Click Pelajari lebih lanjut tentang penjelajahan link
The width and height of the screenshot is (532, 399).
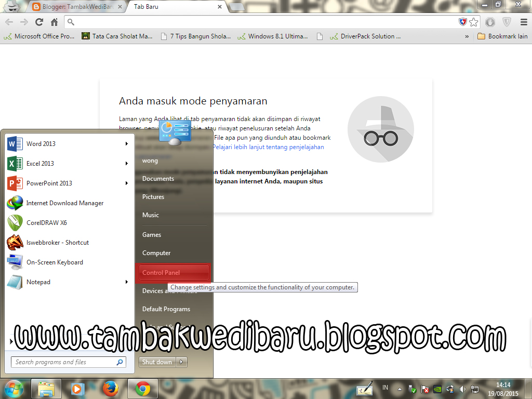268,147
